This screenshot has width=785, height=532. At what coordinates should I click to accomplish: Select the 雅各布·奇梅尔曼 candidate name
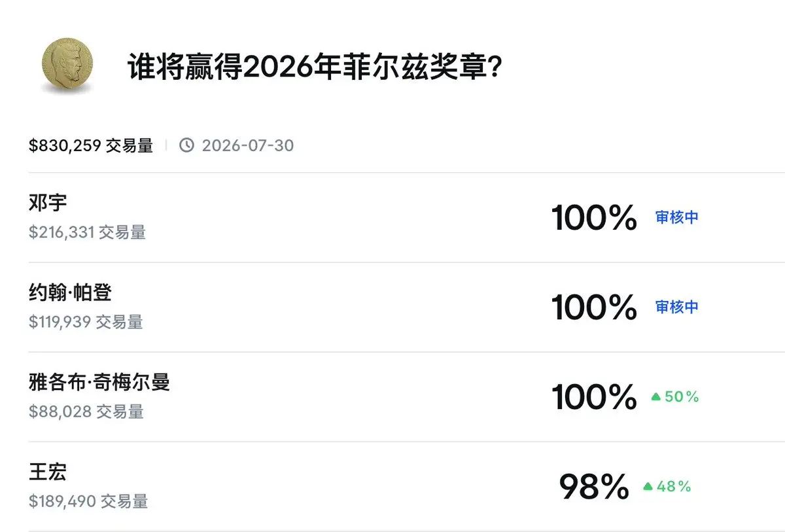(99, 382)
